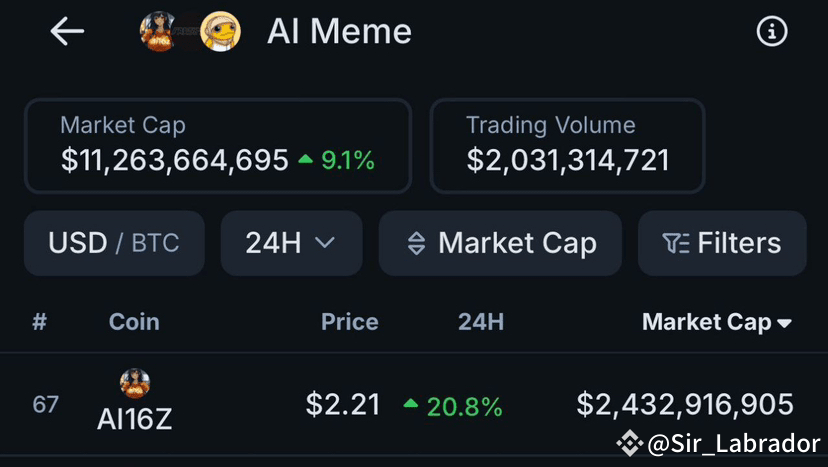This screenshot has height=467, width=828.
Task: Open the 24H timeframe dropdown
Action: coord(291,243)
